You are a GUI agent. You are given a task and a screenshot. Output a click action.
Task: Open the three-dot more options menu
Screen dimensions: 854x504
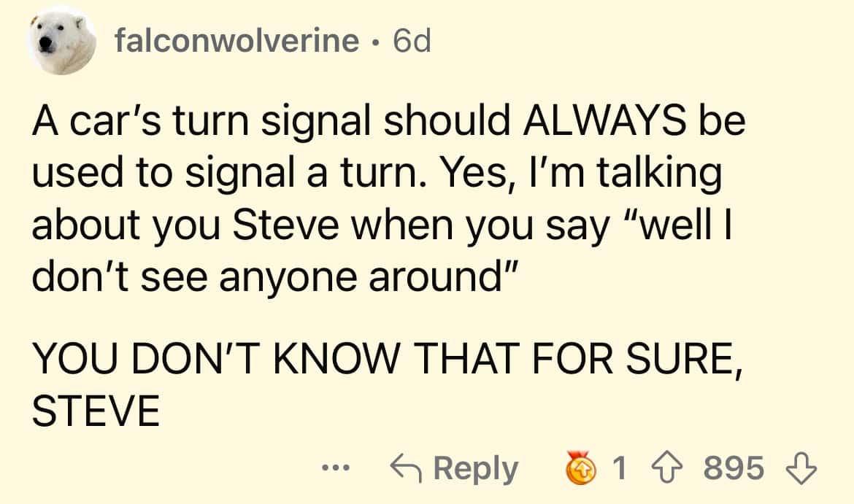[339, 468]
